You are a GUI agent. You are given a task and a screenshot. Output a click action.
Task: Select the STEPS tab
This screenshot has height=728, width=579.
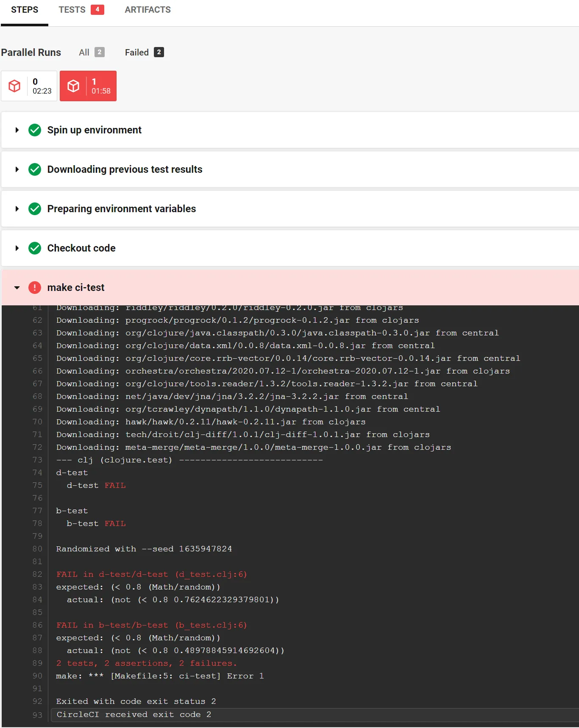click(x=25, y=10)
